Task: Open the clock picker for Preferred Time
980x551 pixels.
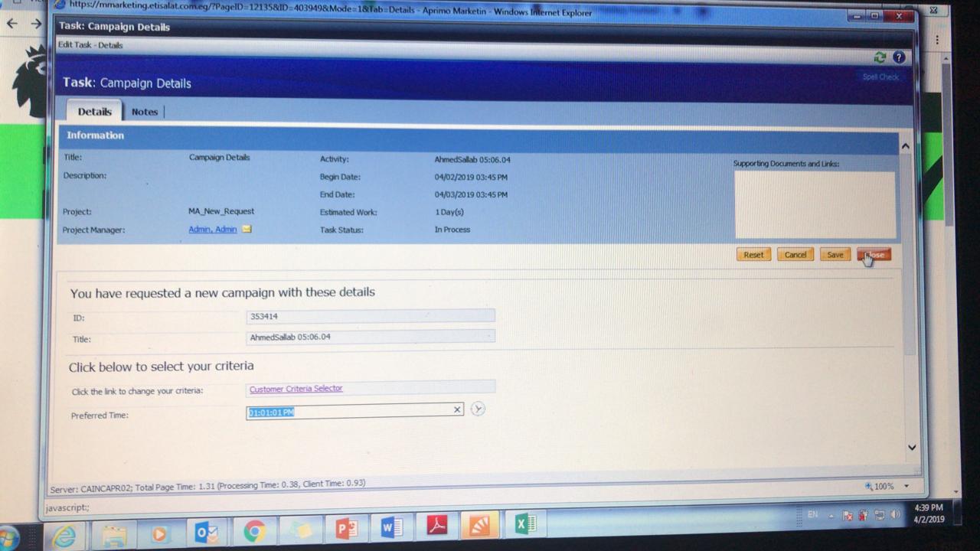Action: 478,409
